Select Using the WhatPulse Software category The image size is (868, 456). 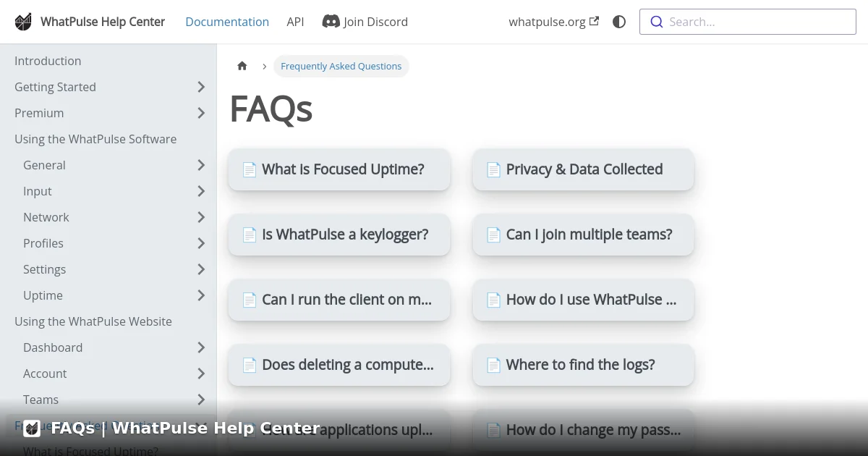[x=95, y=139]
